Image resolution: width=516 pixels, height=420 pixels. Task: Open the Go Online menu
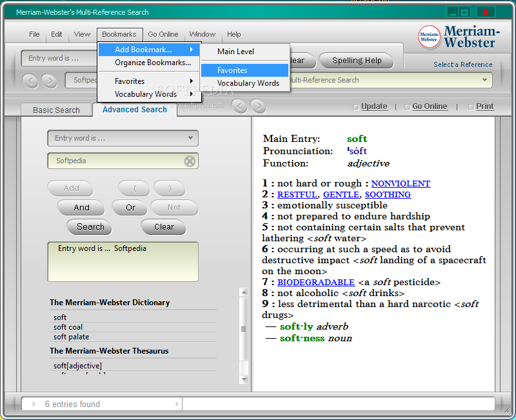coord(163,34)
